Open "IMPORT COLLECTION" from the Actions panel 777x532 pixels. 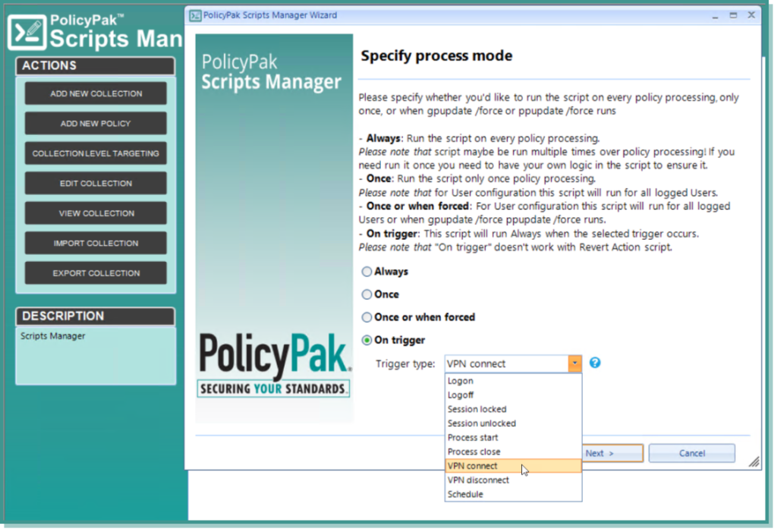coord(95,243)
